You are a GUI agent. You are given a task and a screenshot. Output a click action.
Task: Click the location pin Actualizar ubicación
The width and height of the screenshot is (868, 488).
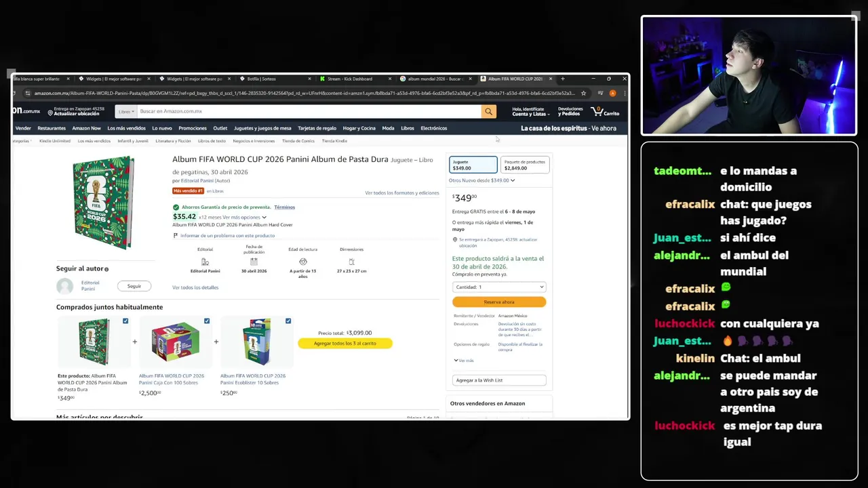(50, 113)
